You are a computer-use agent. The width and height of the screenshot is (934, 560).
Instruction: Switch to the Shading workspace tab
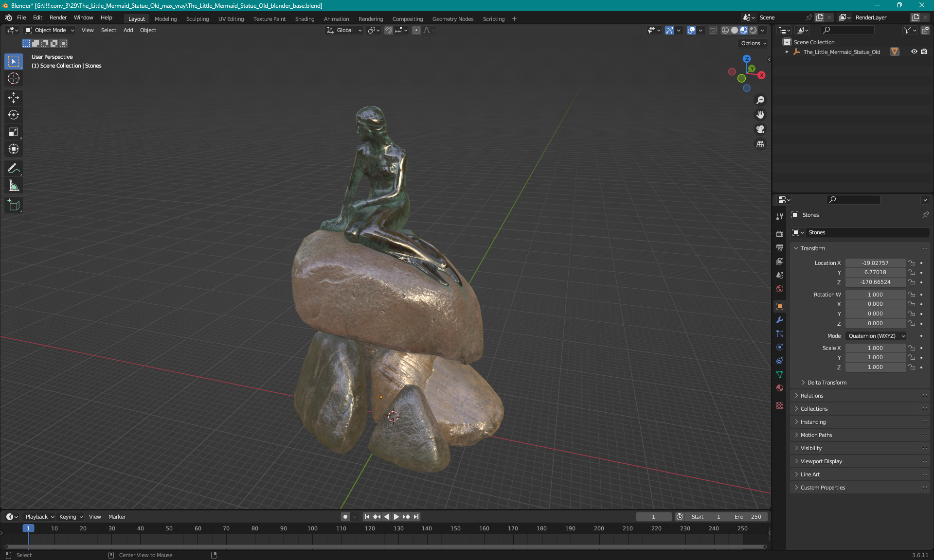305,19
